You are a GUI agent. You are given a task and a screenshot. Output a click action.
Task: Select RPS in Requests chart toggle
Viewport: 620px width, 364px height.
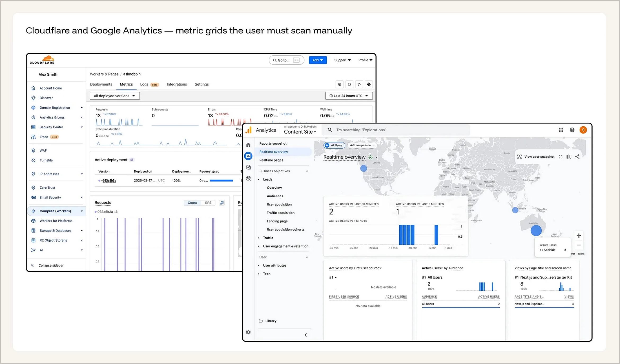(208, 203)
